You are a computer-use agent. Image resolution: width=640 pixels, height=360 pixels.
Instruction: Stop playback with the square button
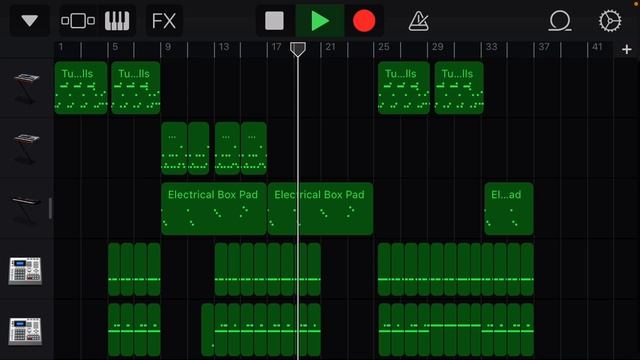click(274, 20)
